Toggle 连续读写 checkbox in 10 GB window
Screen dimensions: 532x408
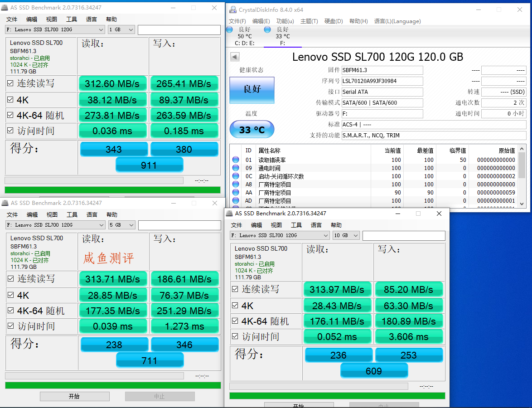point(235,289)
